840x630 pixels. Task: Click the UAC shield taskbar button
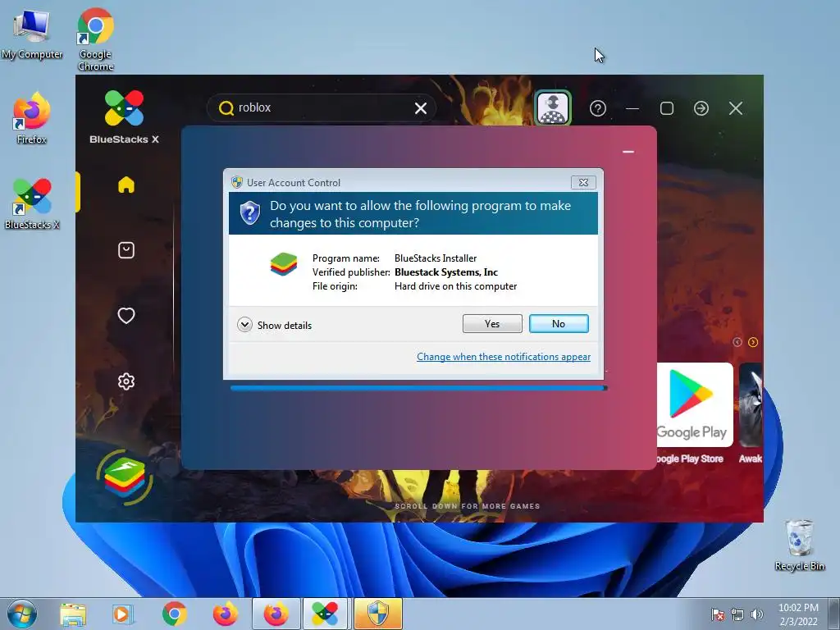coord(377,614)
